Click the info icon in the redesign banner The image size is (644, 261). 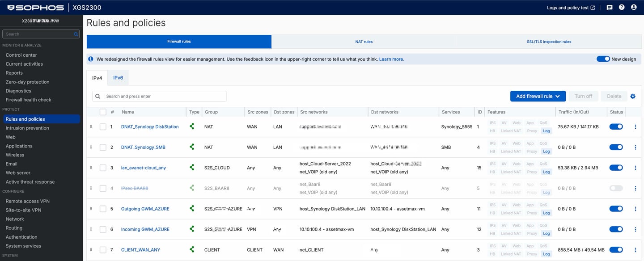(91, 59)
